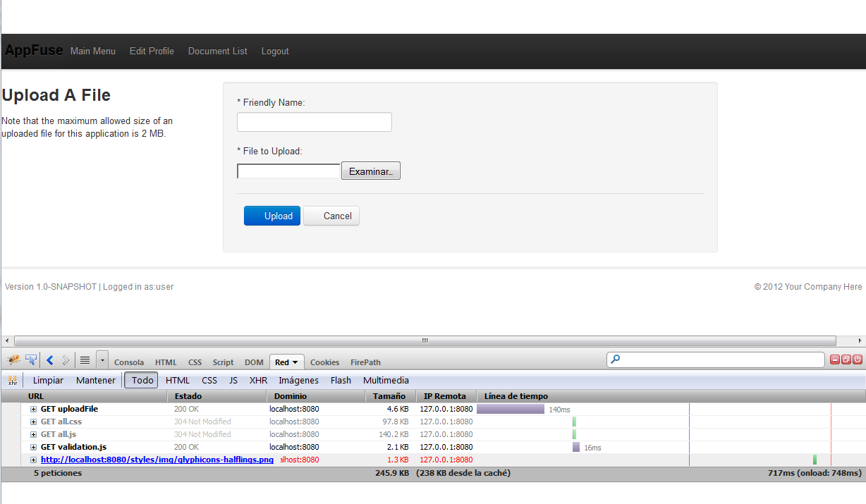866x504 pixels.
Task: Enable the Mantener persist option
Action: (95, 380)
